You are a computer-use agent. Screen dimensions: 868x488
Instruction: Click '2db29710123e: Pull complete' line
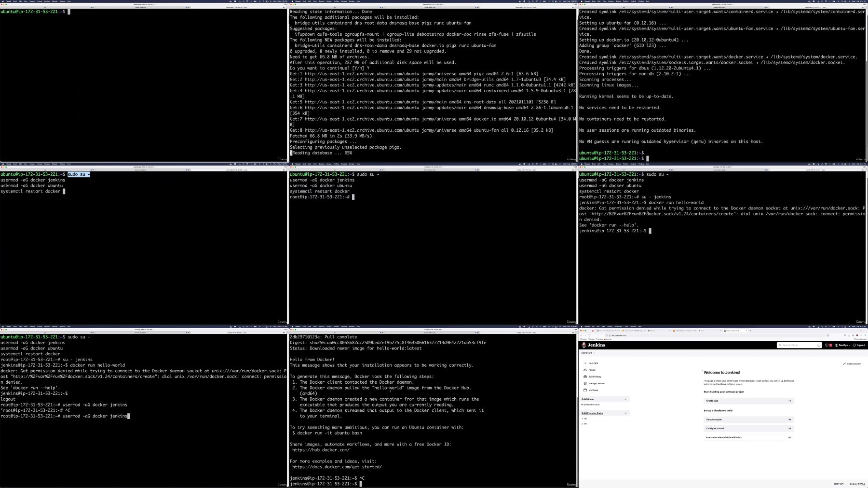click(x=324, y=337)
